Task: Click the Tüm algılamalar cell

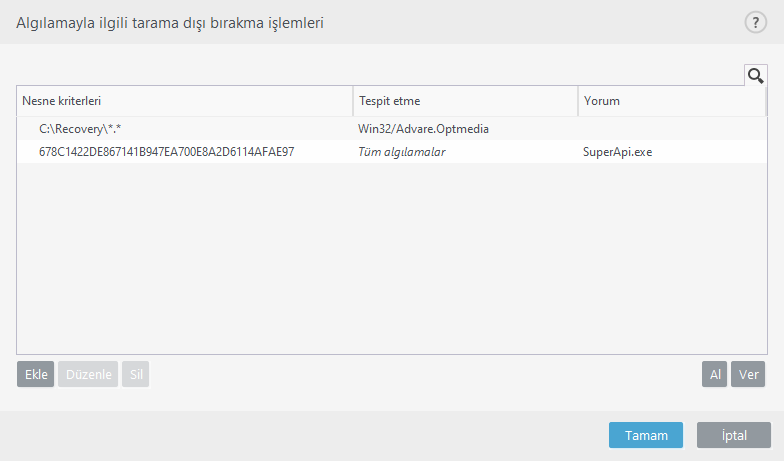Action: point(401,152)
